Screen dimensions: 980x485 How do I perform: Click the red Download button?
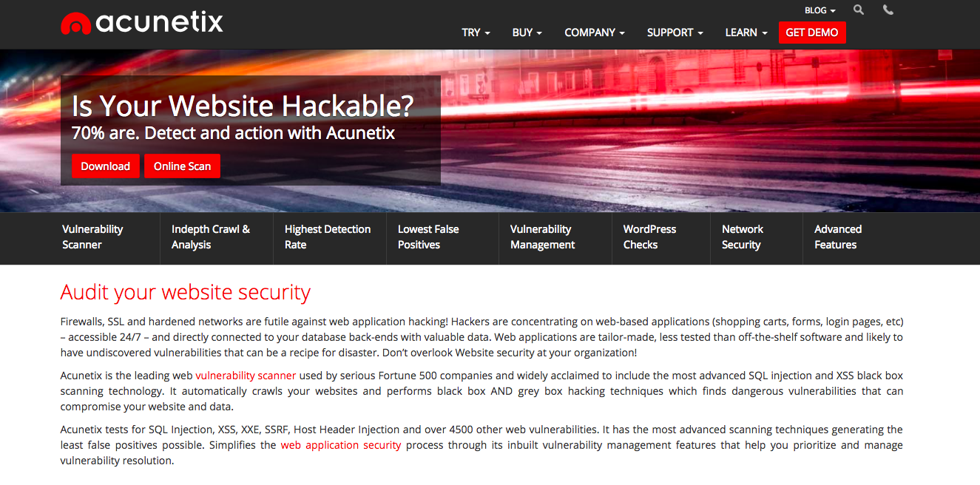tap(105, 166)
